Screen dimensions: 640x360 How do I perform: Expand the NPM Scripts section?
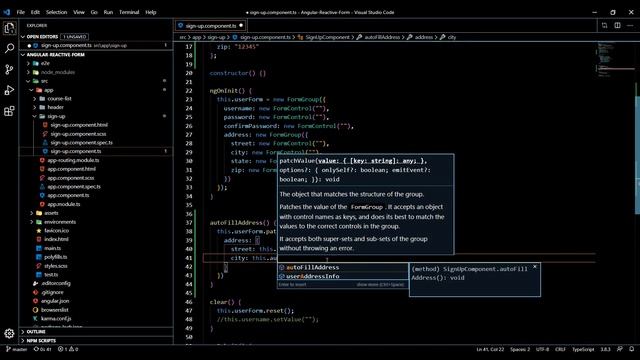23,340
